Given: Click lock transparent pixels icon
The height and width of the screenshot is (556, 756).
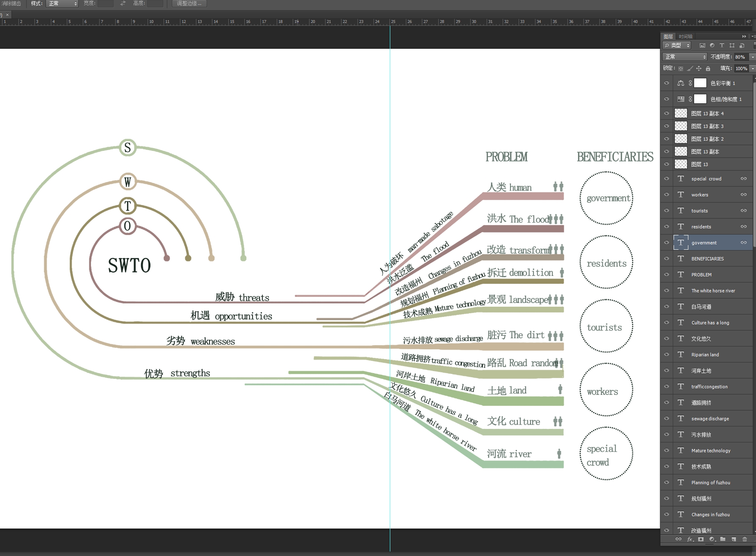Looking at the screenshot, I should click(x=681, y=68).
